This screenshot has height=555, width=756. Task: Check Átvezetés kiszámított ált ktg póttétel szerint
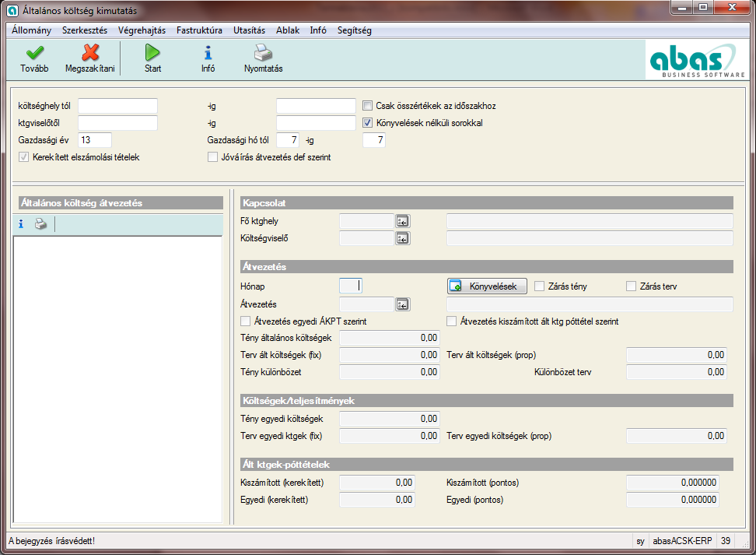[452, 321]
